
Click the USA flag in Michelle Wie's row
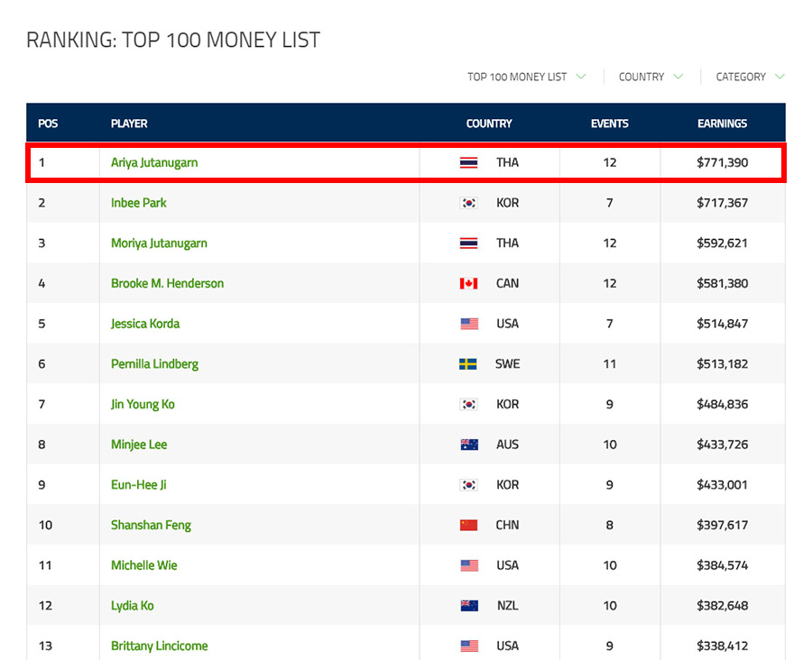pyautogui.click(x=469, y=565)
